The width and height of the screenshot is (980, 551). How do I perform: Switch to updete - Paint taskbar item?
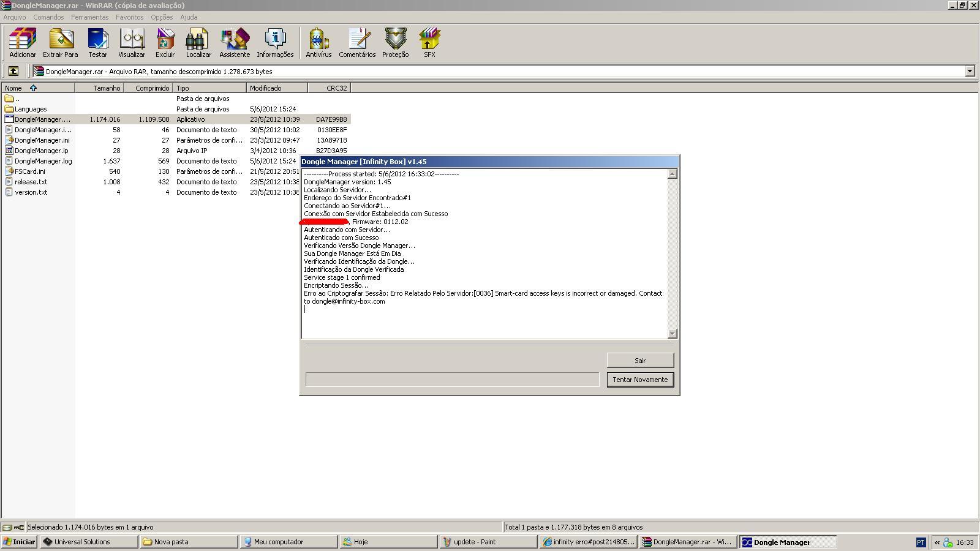pyautogui.click(x=488, y=542)
